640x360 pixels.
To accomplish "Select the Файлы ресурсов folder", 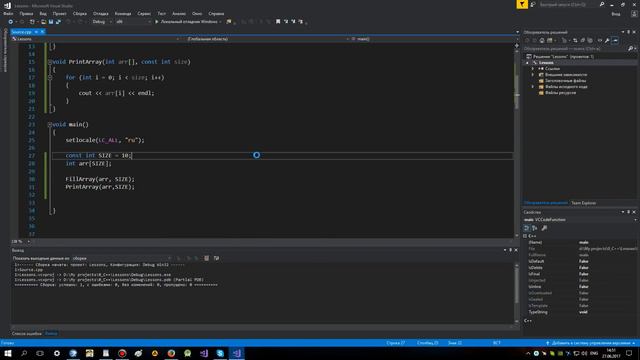I will 558,93.
